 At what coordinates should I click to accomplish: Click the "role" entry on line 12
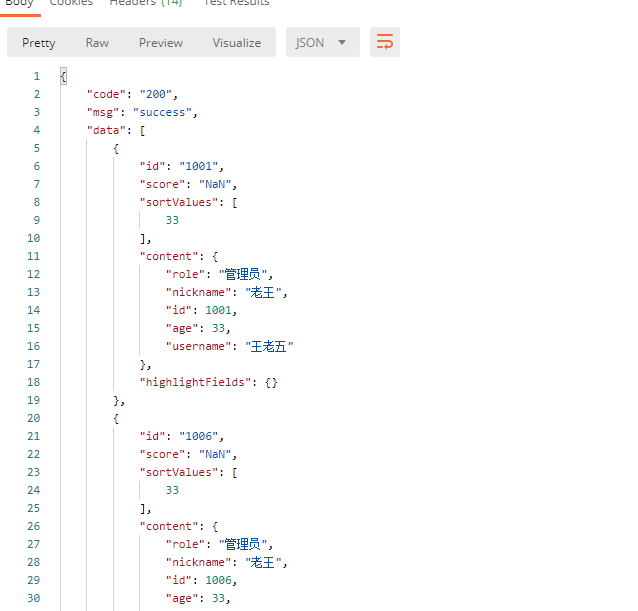[x=219, y=274]
